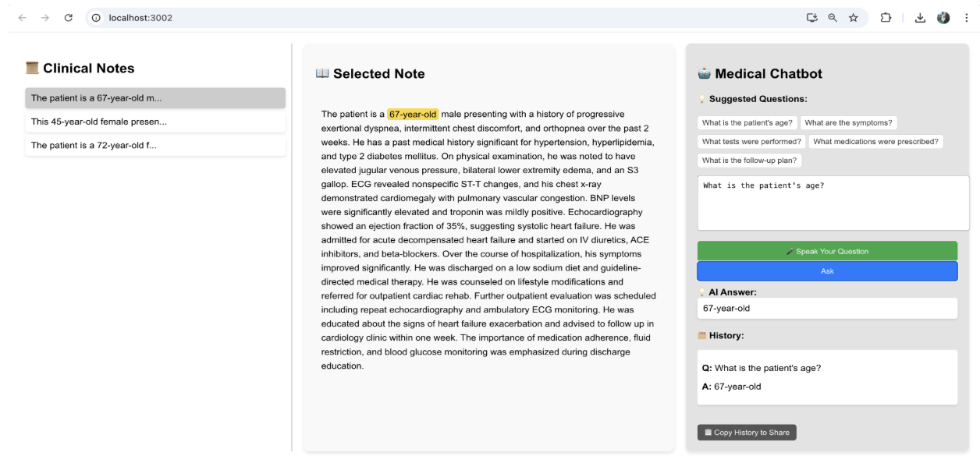
Task: Open the browser downloads icon
Action: 921,18
